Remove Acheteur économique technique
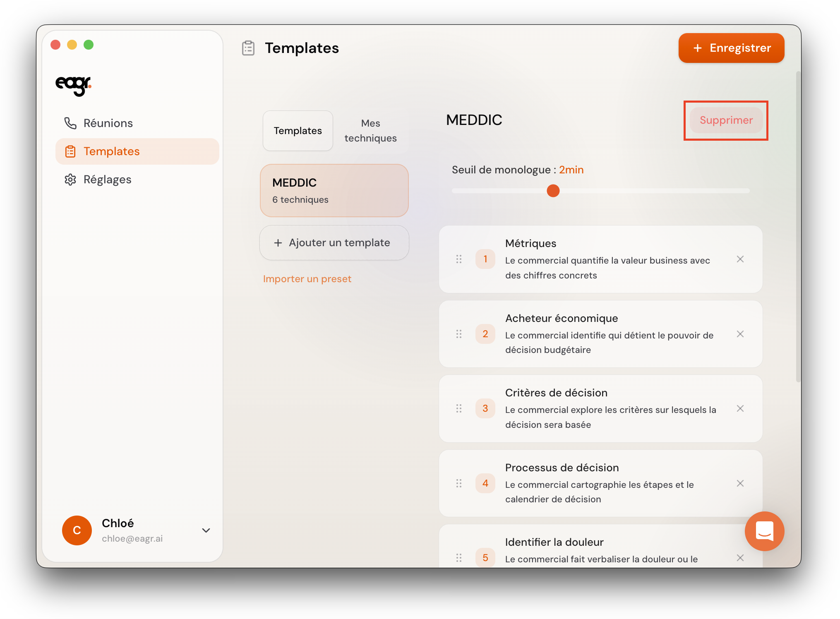 [740, 334]
